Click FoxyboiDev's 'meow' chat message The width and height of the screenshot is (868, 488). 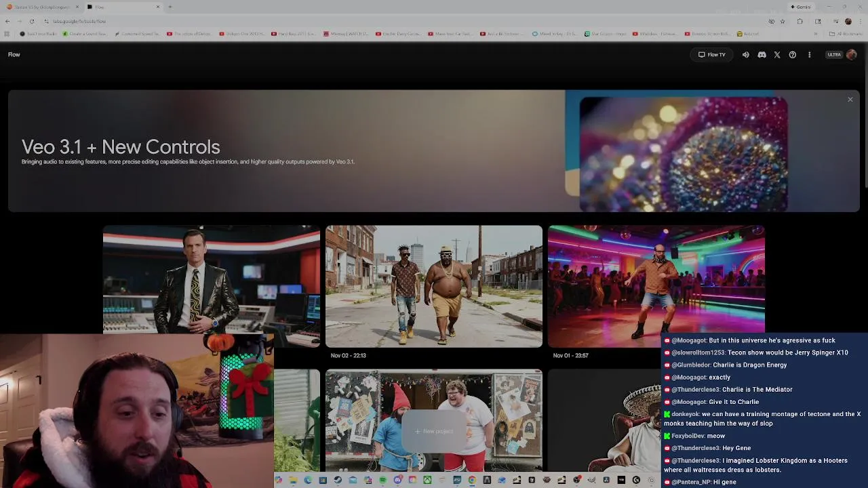(x=694, y=436)
